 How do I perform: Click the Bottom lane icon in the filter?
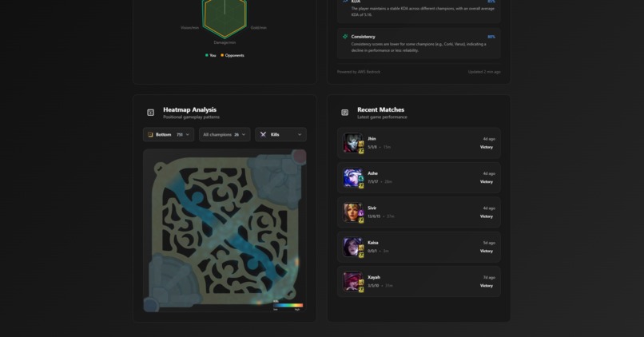point(150,135)
